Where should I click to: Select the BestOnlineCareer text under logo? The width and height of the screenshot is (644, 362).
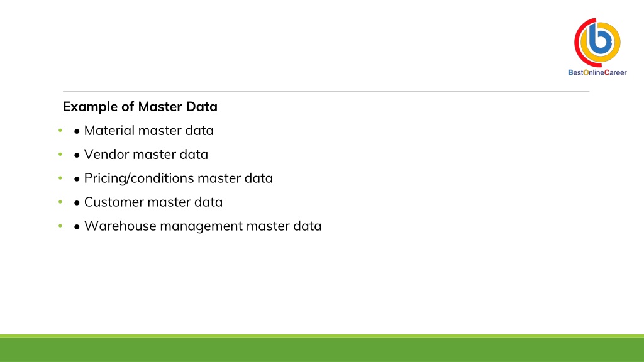point(597,73)
